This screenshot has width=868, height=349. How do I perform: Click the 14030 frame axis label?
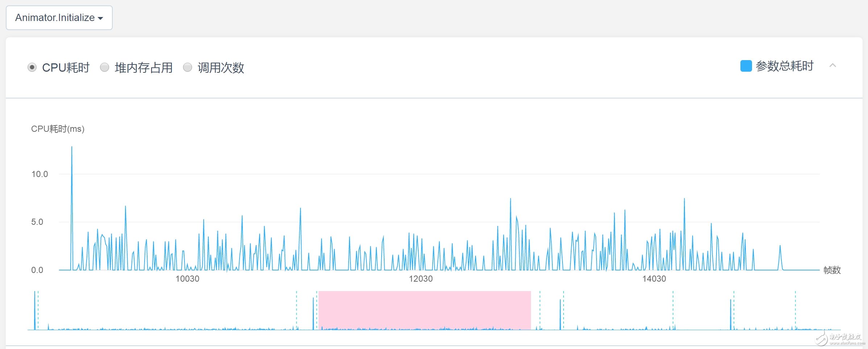(654, 279)
